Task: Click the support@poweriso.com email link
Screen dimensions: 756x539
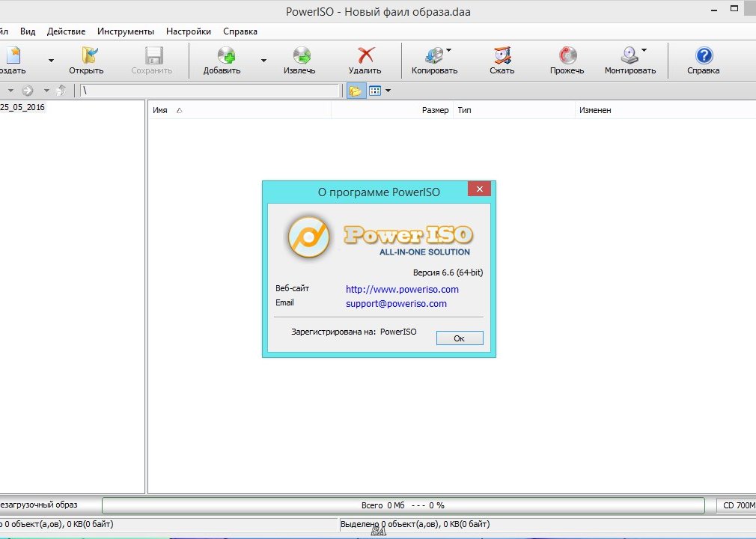Action: tap(396, 304)
